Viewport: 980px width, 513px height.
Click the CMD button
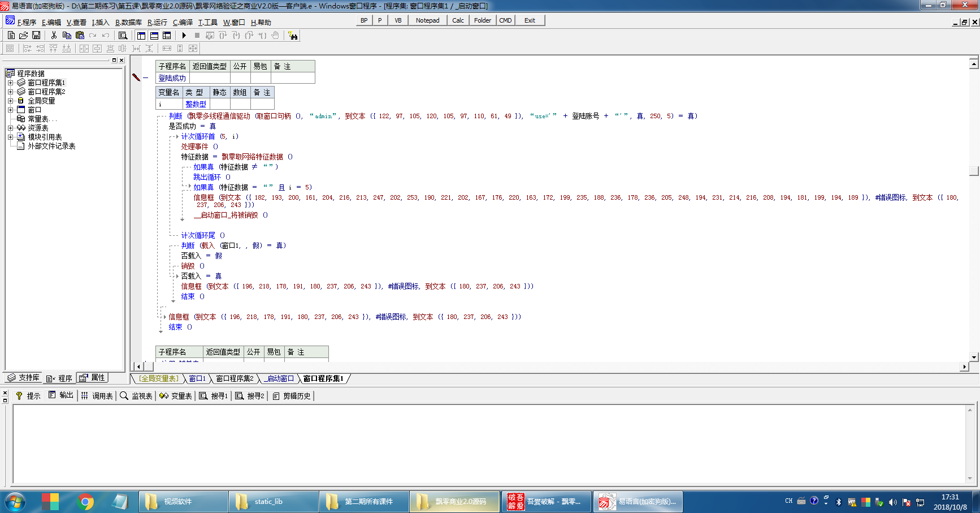(505, 20)
